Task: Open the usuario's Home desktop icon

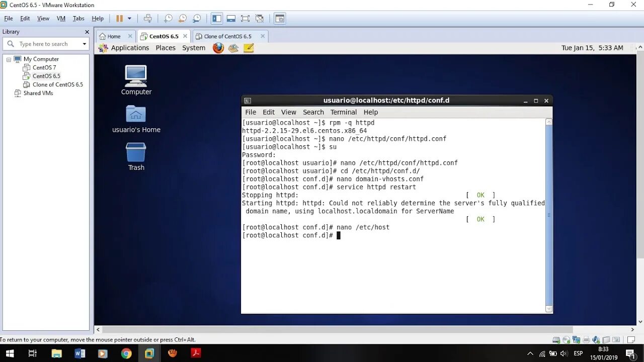Action: (136, 119)
